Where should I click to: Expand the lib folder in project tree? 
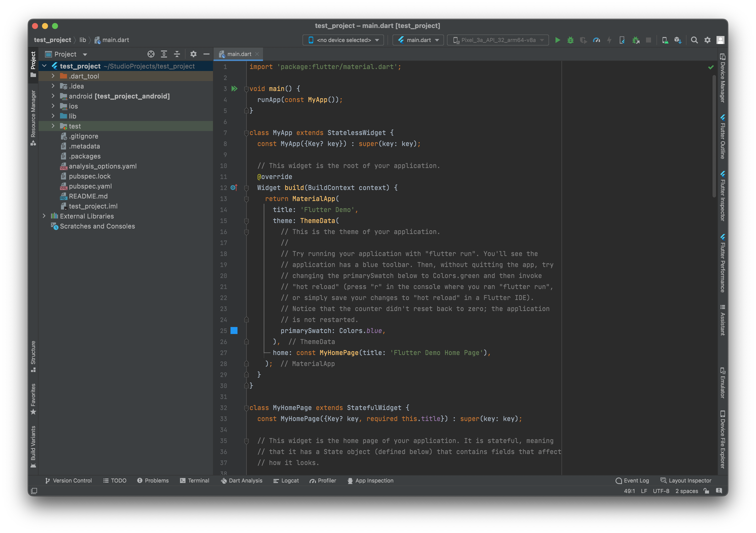[53, 116]
